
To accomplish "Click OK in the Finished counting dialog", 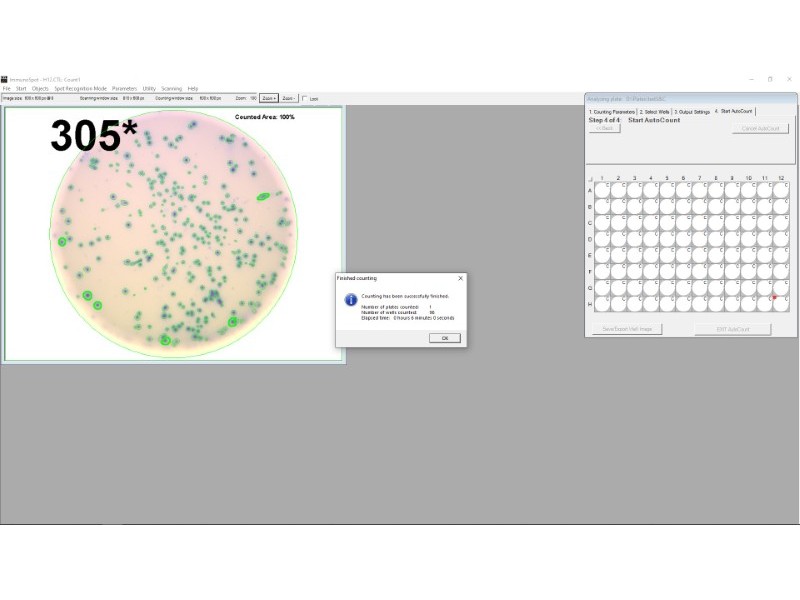I will click(x=443, y=338).
